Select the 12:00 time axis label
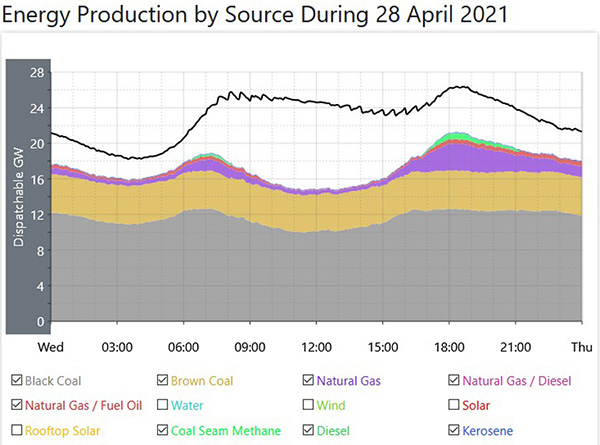The image size is (600, 445). 316,347
